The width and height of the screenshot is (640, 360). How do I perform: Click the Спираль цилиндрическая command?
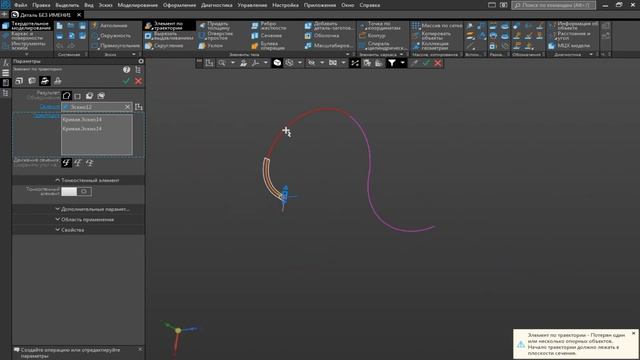tap(382, 46)
